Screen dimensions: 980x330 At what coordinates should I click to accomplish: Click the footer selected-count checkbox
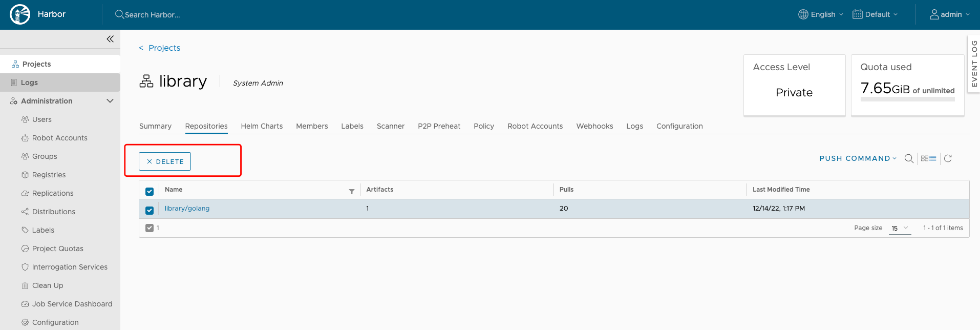point(150,228)
